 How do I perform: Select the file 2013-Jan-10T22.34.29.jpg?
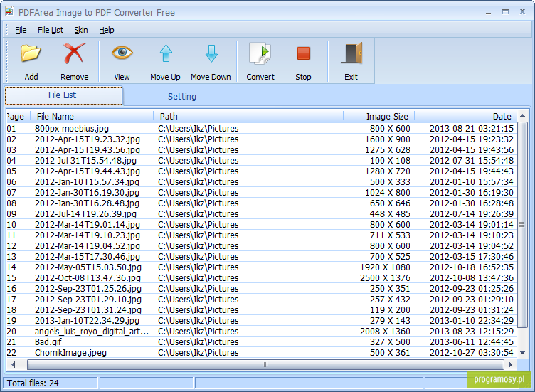[x=87, y=321]
